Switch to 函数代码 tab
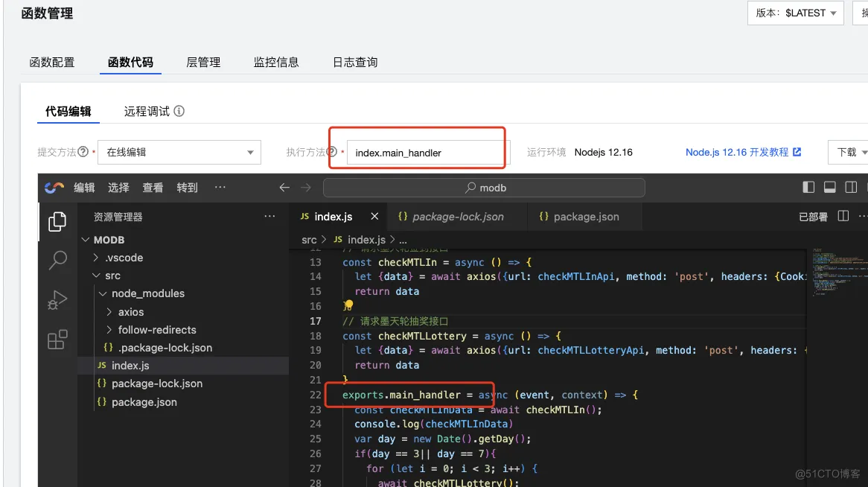This screenshot has width=868, height=487. click(x=130, y=62)
